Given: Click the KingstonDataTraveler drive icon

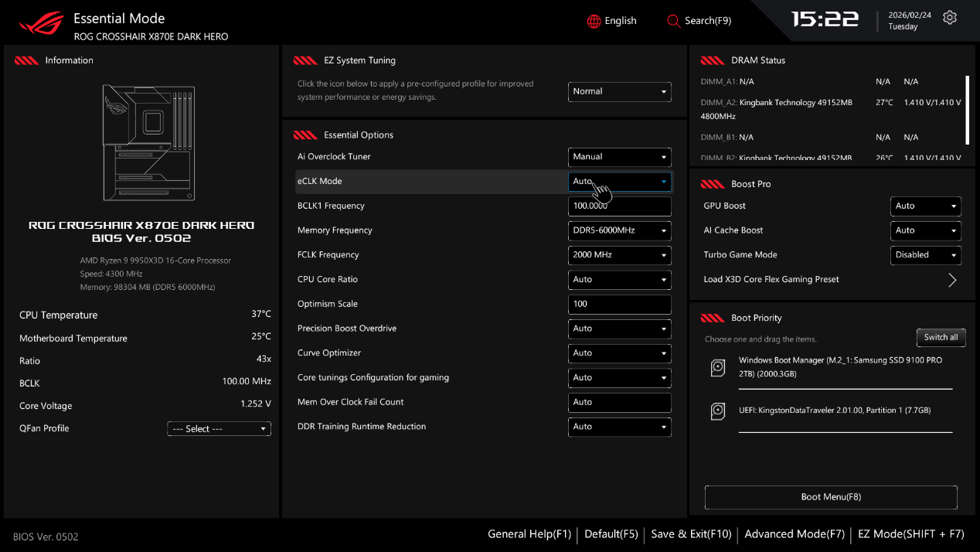Looking at the screenshot, I should click(x=718, y=411).
